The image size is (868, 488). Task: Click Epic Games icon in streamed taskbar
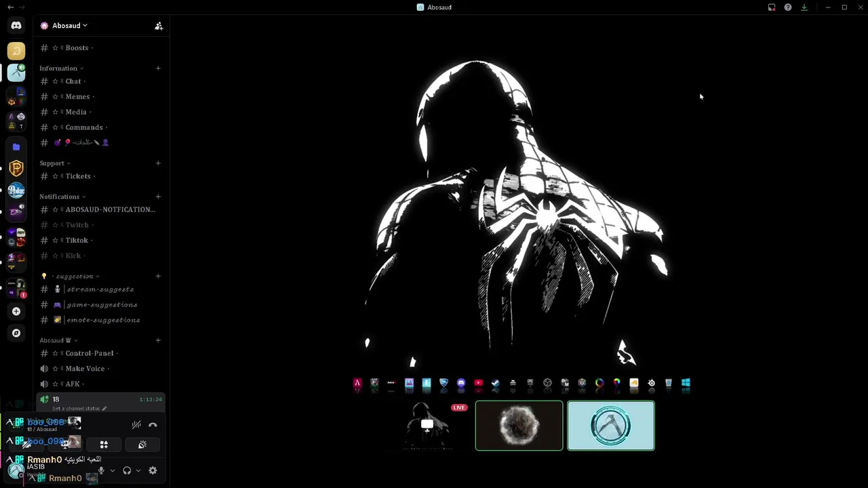[x=530, y=383]
